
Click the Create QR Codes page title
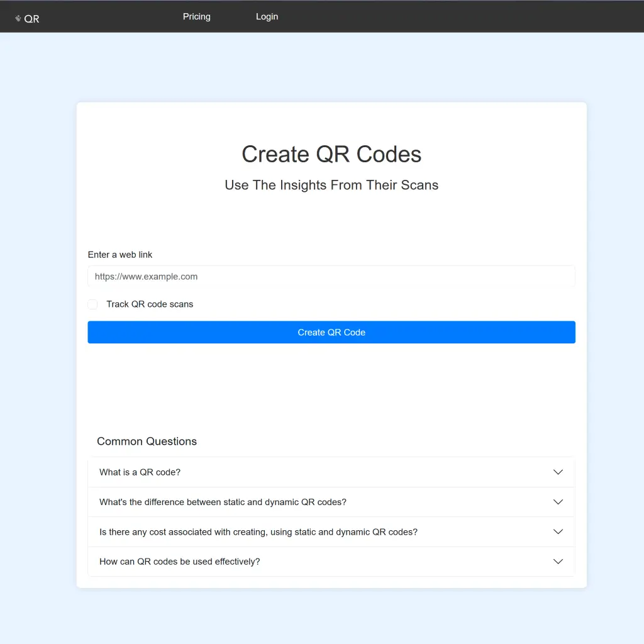coord(331,154)
